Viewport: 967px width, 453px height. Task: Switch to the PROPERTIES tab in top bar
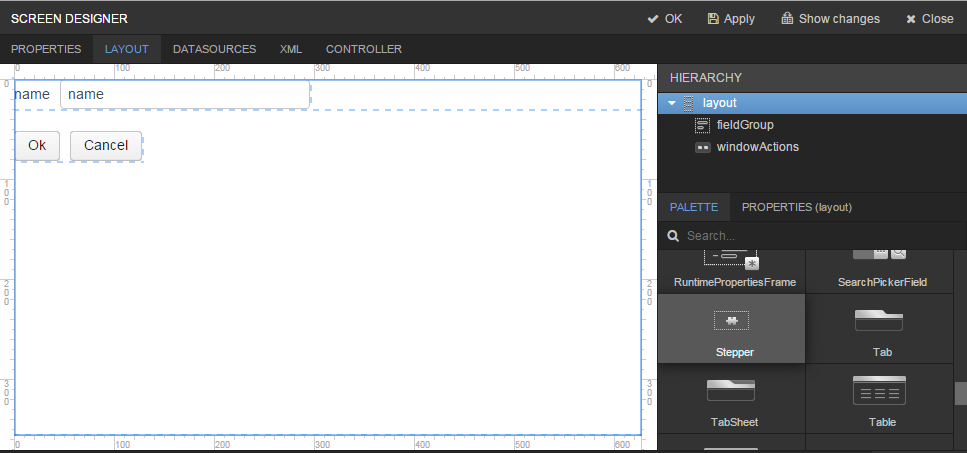pyautogui.click(x=46, y=49)
